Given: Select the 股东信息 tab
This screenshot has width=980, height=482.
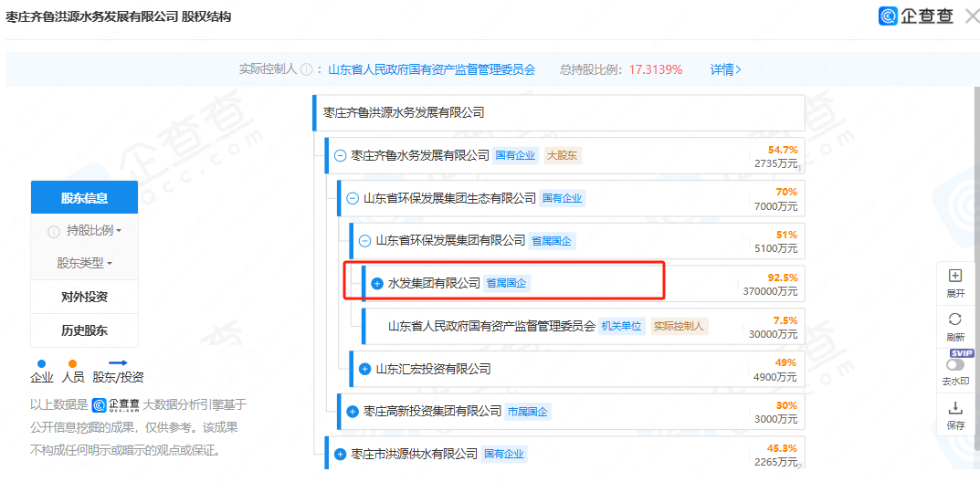Looking at the screenshot, I should (x=84, y=198).
